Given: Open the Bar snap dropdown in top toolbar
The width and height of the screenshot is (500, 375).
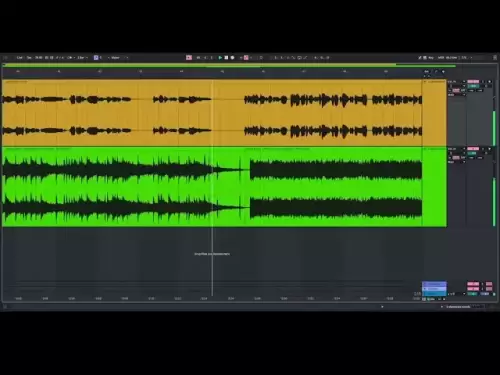Looking at the screenshot, I should 82,58.
